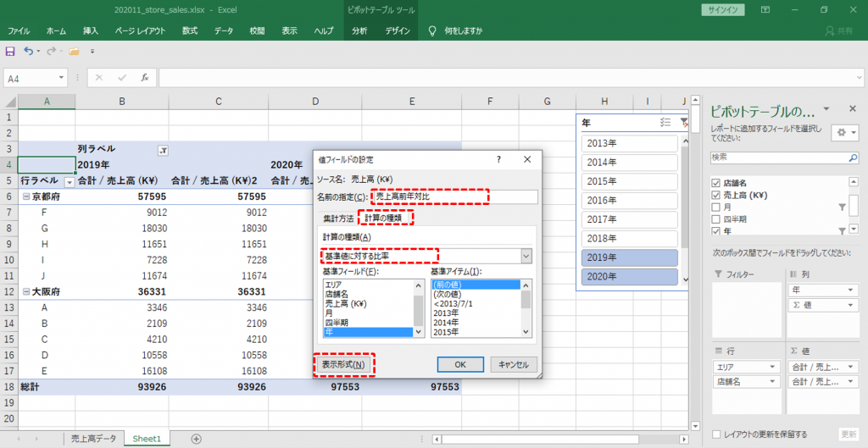
Task: Click the 表示形式(N) button
Action: (343, 364)
